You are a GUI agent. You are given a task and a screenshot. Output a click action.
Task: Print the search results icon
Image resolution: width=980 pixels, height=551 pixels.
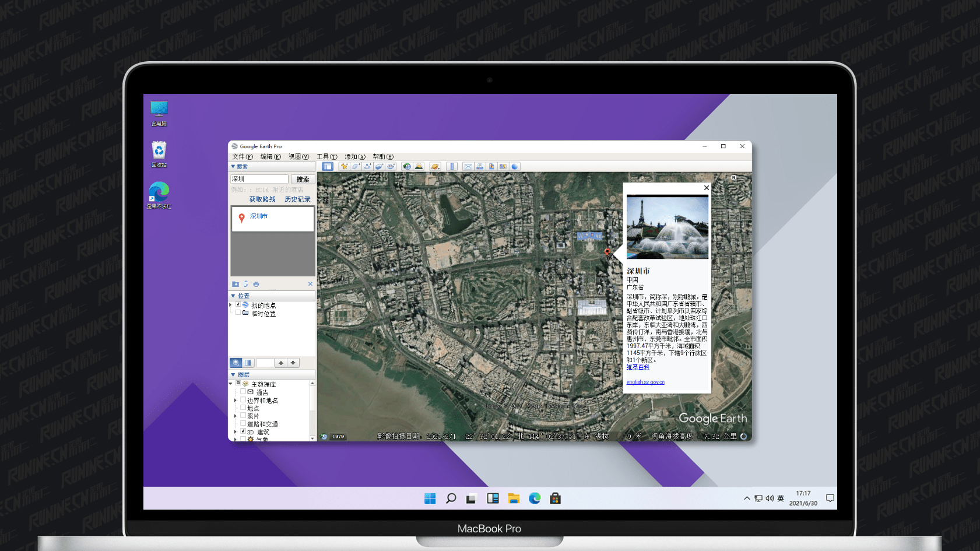(257, 284)
